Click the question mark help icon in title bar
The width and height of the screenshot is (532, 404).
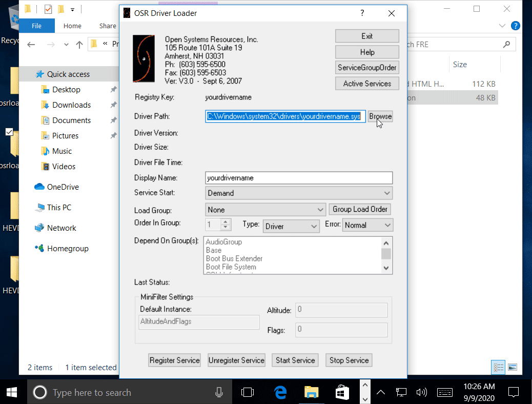point(362,13)
